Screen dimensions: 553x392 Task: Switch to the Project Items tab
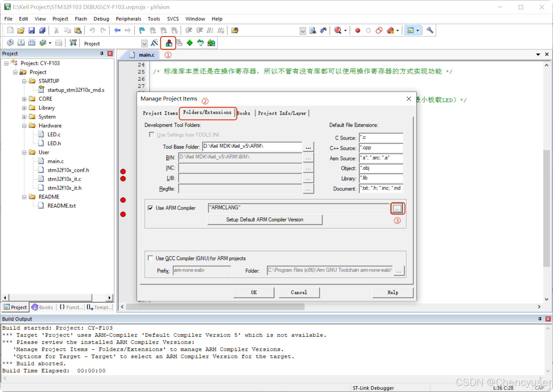tap(160, 113)
